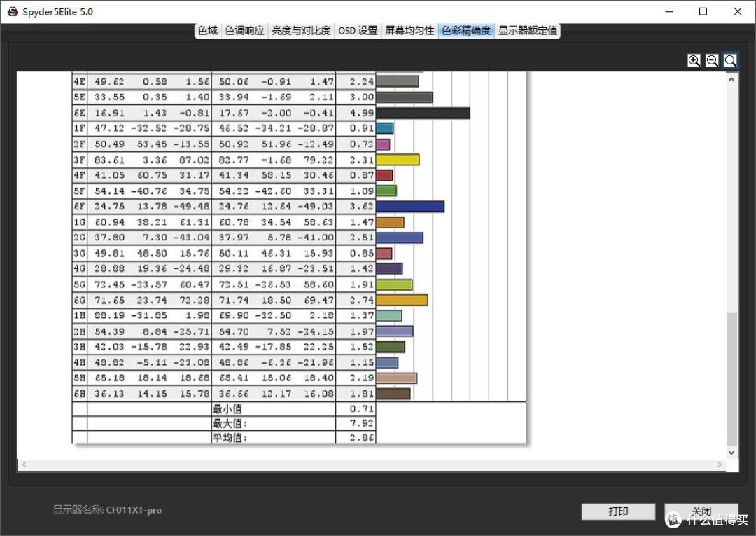The width and height of the screenshot is (756, 536).
Task: Open the 亮度与对比度 tab
Action: (x=301, y=30)
